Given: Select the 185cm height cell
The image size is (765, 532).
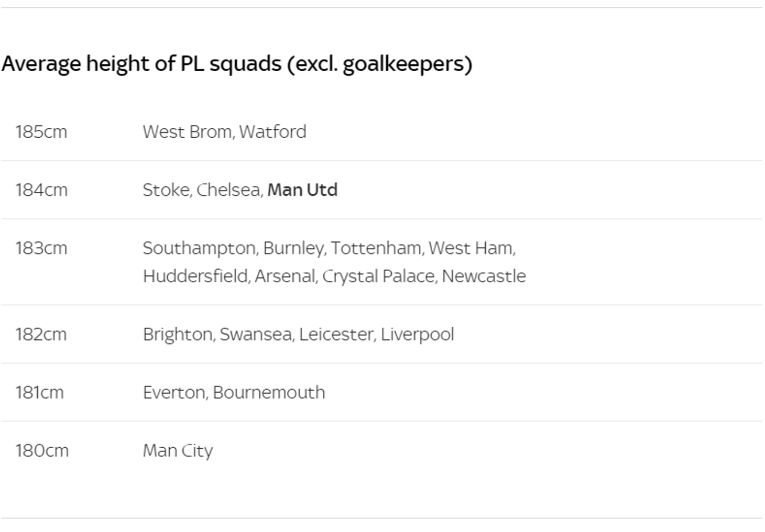Looking at the screenshot, I should point(41,132).
